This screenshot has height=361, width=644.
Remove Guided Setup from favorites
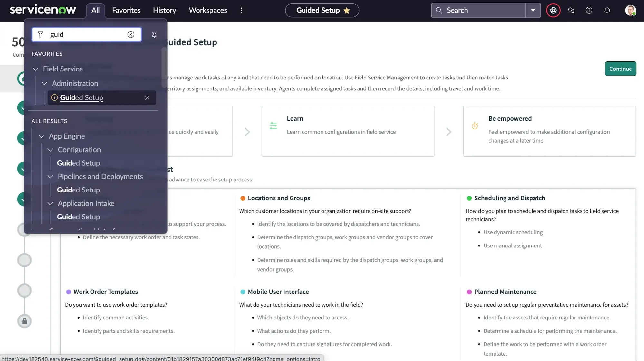coord(147,97)
